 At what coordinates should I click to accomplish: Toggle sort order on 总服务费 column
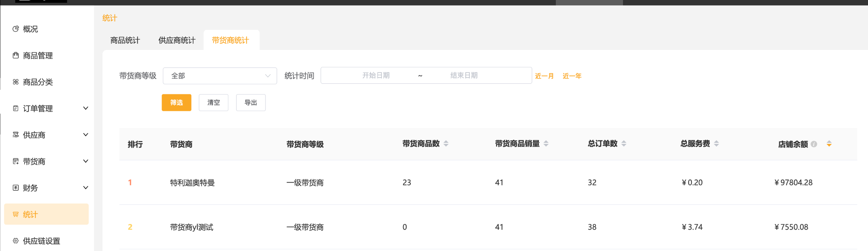point(716,144)
